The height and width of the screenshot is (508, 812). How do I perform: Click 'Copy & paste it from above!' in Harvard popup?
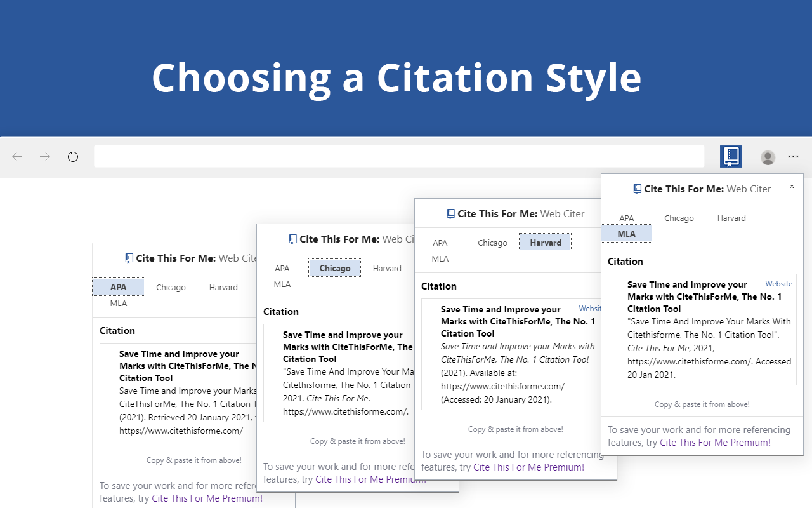coord(515,429)
